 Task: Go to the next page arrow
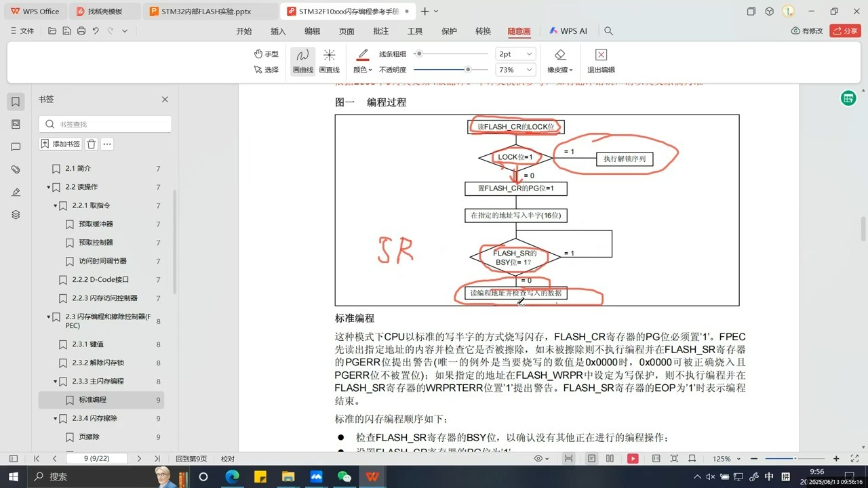[139, 459]
